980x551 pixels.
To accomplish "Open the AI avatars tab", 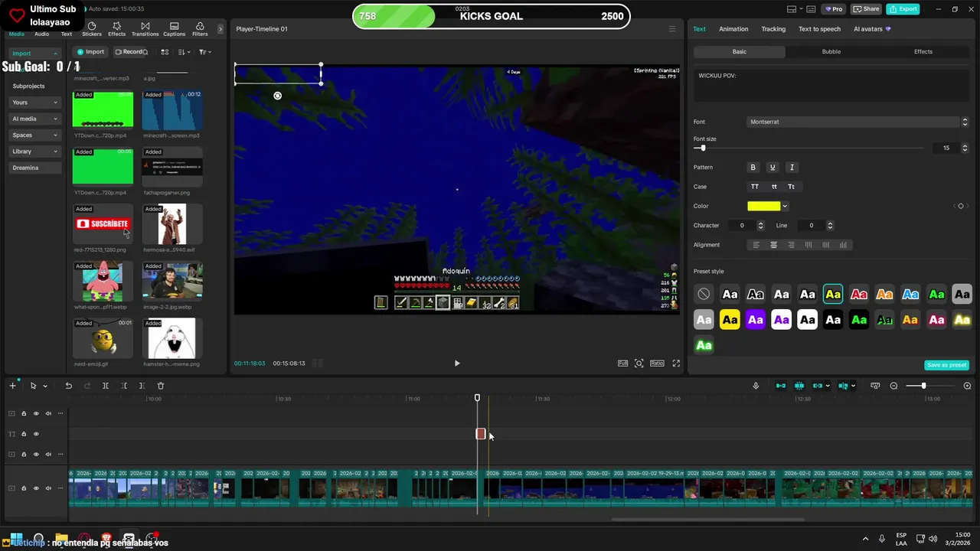I will click(872, 29).
